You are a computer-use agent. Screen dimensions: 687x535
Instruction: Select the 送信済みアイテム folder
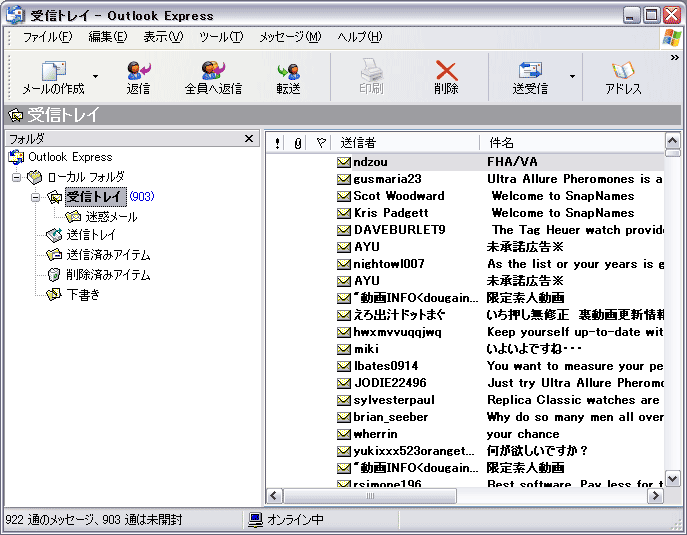(108, 255)
